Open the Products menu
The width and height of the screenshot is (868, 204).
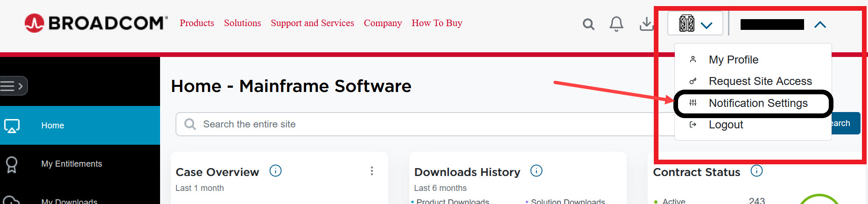point(197,23)
